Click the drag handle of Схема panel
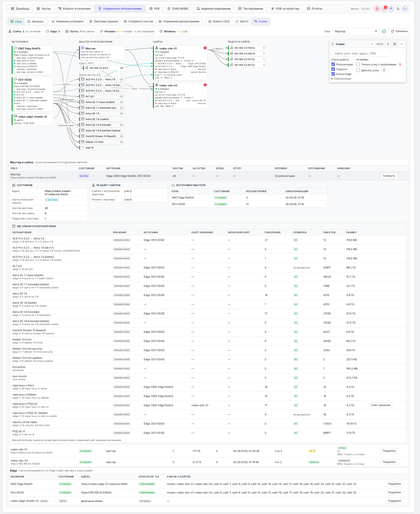 coord(332,44)
